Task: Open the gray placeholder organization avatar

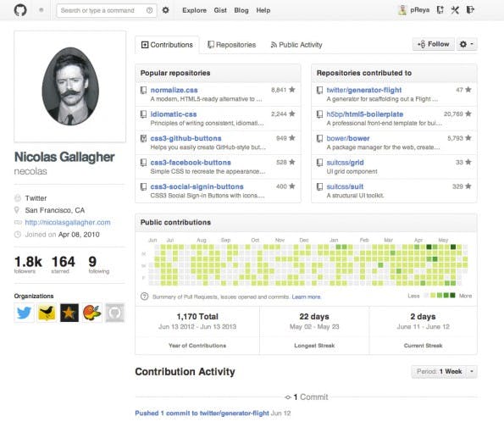Action: [x=114, y=313]
